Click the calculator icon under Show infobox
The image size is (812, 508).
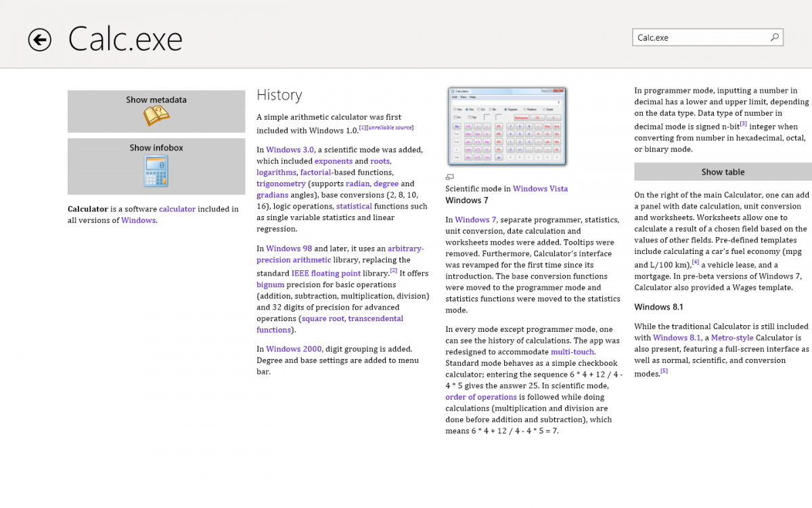pyautogui.click(x=156, y=171)
